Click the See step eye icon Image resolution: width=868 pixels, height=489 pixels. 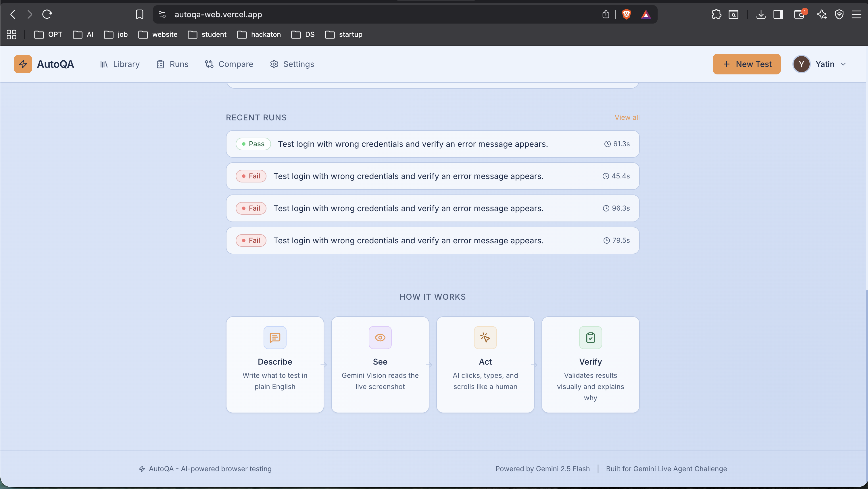[x=380, y=338]
